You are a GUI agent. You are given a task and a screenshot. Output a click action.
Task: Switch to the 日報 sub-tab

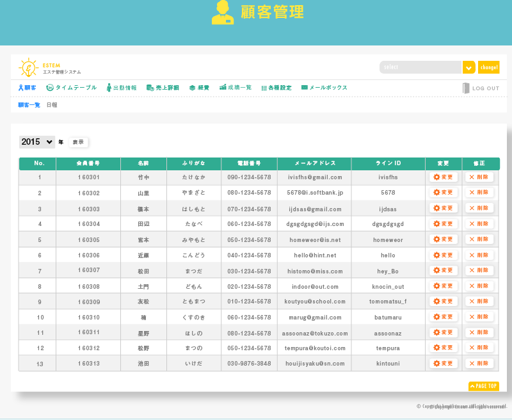coord(51,104)
